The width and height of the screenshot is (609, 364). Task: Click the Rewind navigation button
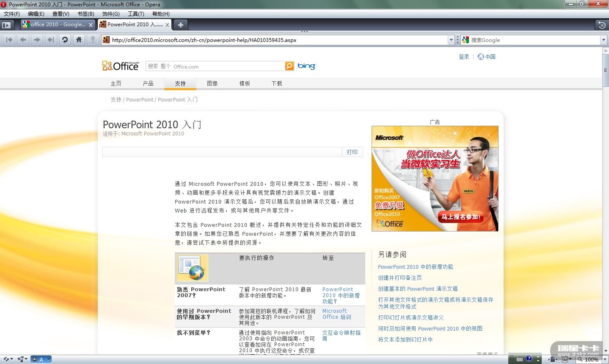9,40
